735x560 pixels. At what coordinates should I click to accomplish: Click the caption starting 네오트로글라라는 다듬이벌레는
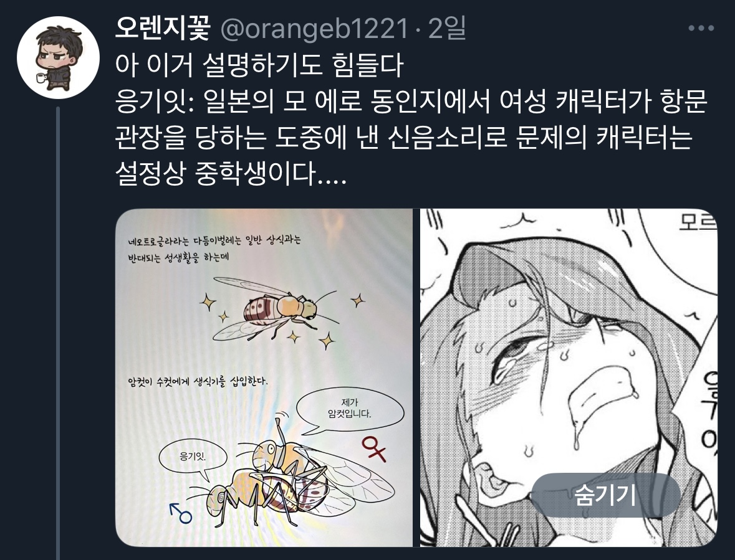click(214, 249)
